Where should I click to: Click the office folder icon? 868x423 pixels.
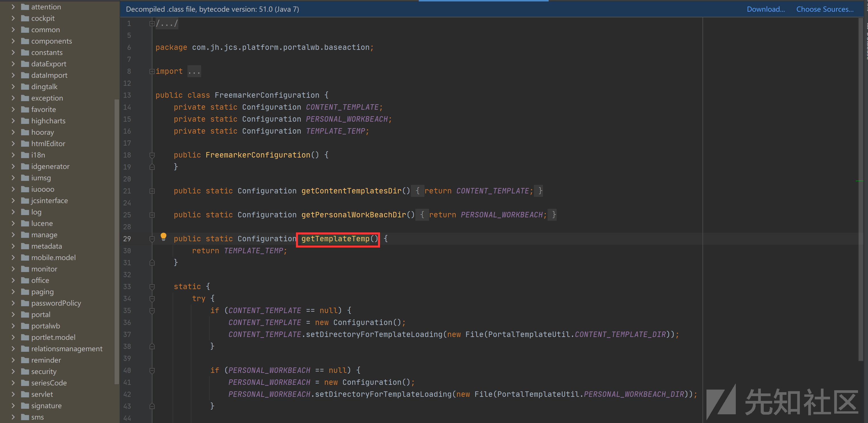25,280
